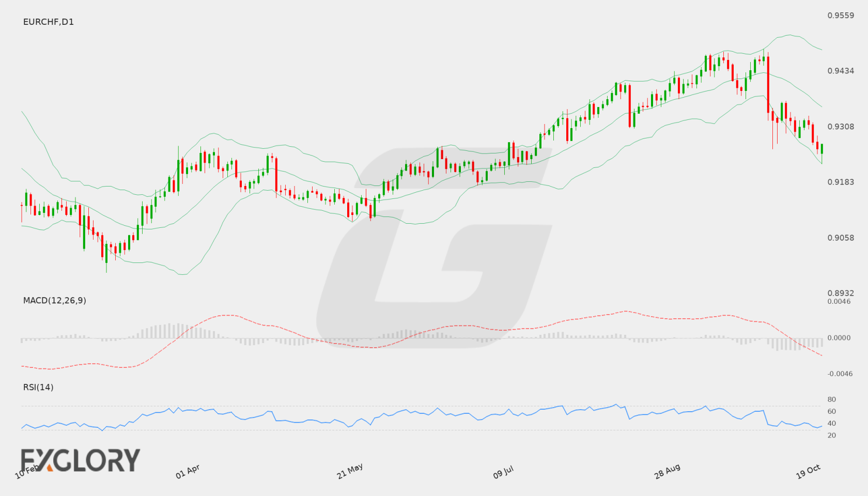Click the 0.9308 price axis label
Viewport: 868px width, 496px height.
tap(841, 127)
